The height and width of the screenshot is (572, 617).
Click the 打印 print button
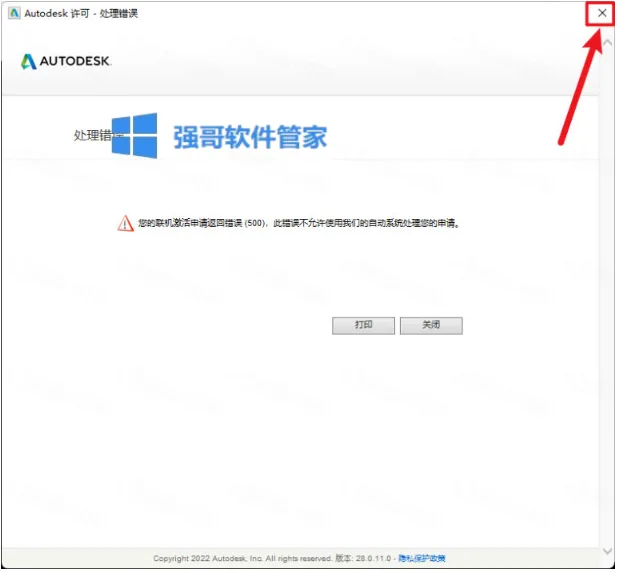pos(363,325)
